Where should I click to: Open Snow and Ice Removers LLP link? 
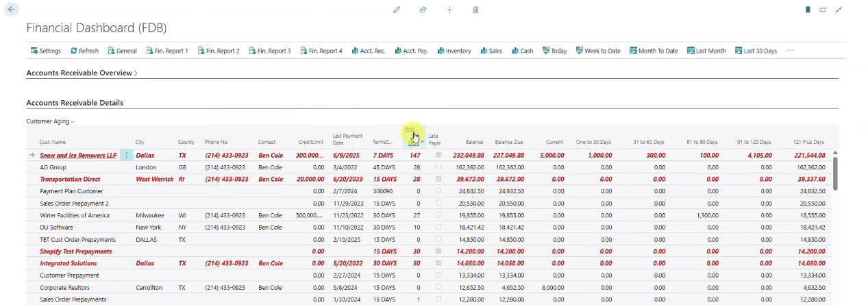(78, 156)
